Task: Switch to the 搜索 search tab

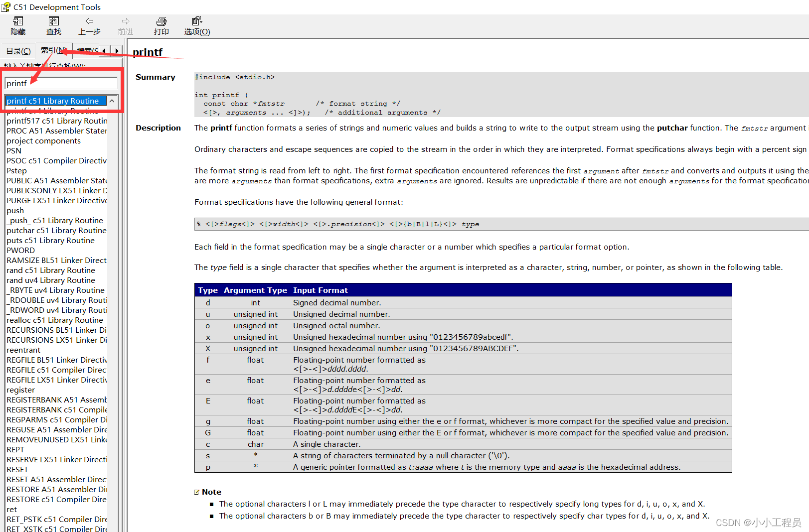Action: pos(87,51)
